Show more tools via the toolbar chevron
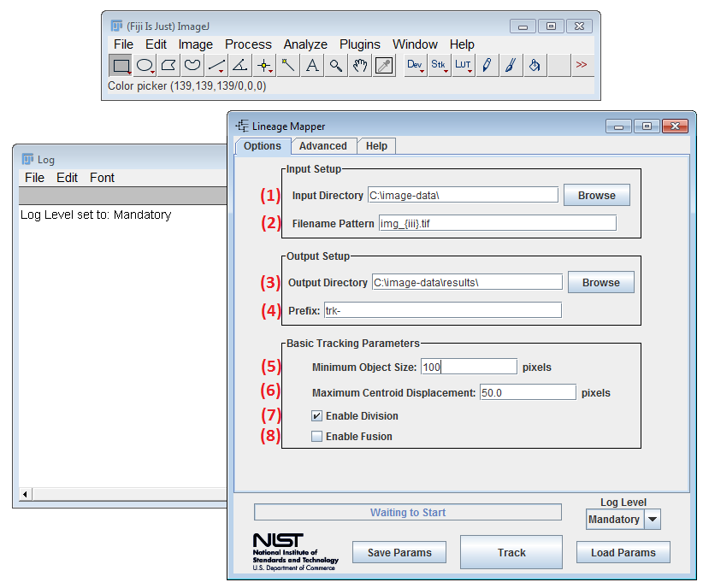 (x=582, y=65)
